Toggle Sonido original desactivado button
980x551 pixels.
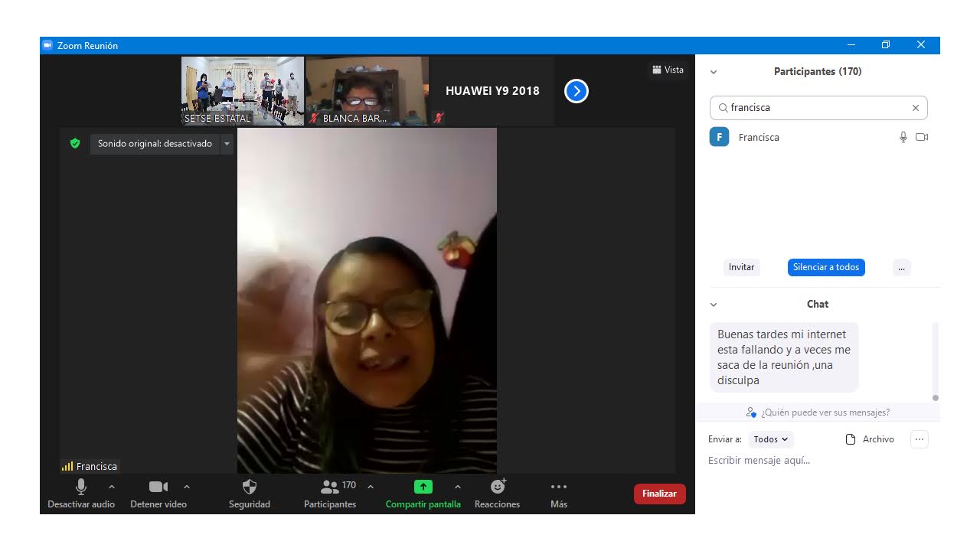coord(155,144)
